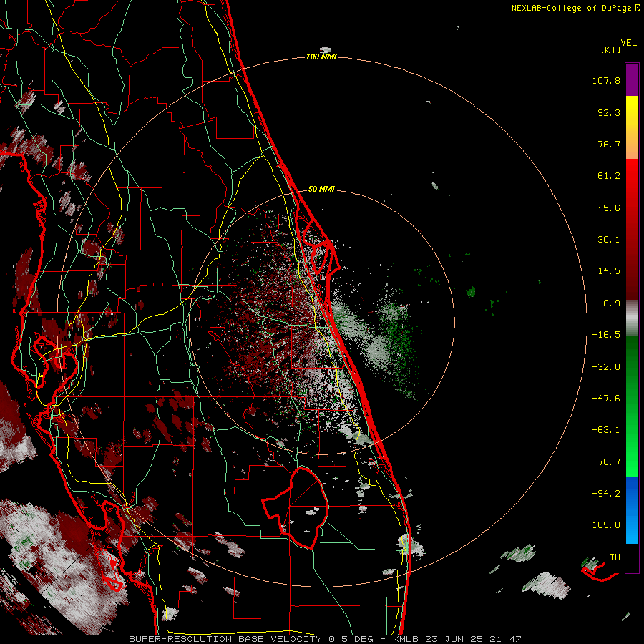Click the -94.2 velocity scale value
Screen dimensions: 644x644
(606, 494)
